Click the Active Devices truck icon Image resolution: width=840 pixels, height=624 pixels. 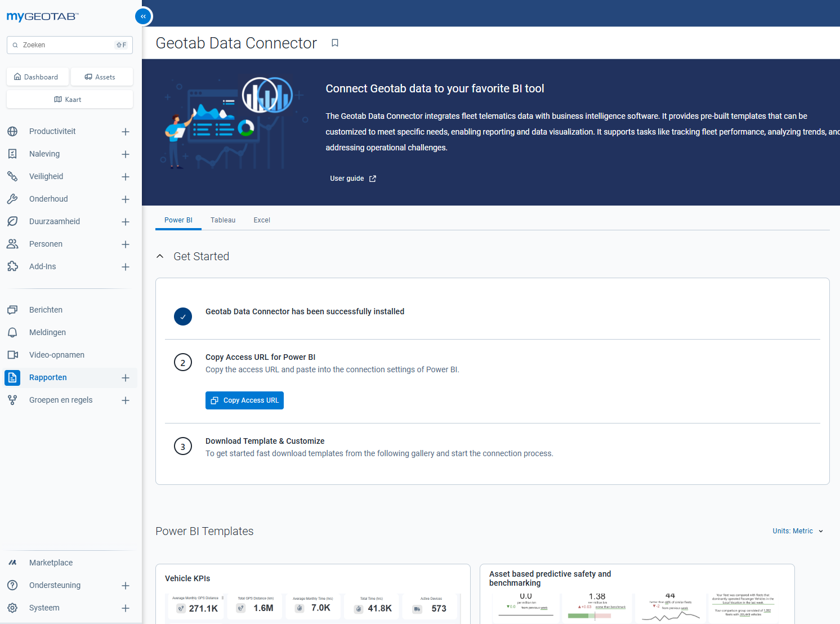tap(417, 609)
